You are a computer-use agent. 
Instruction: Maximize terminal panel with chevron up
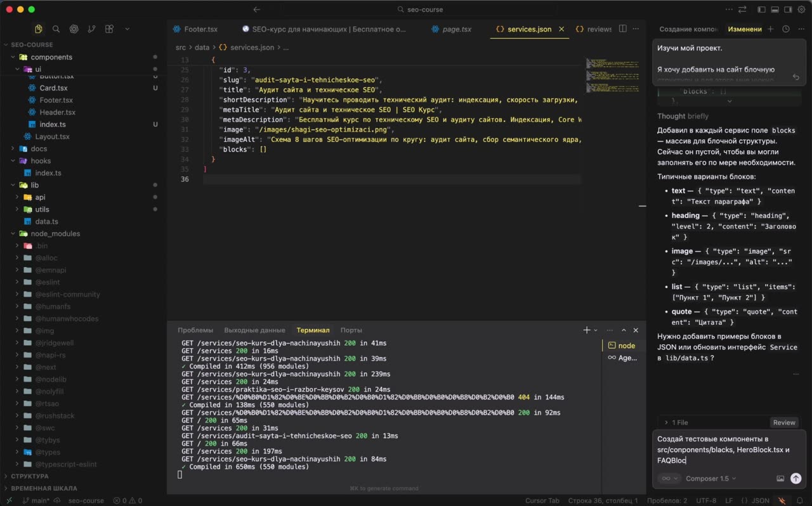624,330
